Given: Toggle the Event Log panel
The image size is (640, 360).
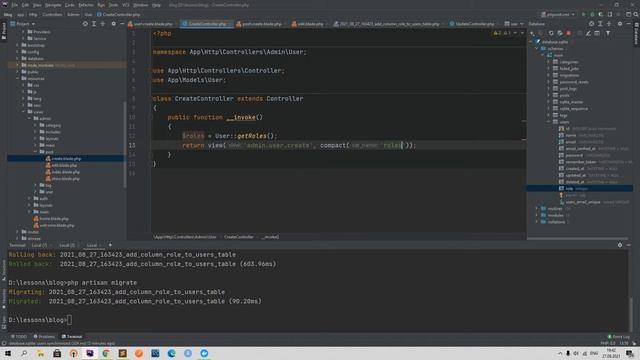Looking at the screenshot, I should point(619,337).
